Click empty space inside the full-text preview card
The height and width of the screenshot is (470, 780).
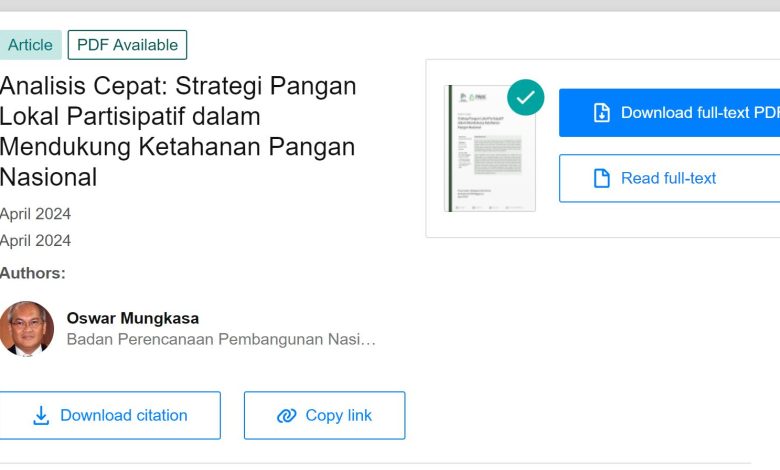point(660,222)
